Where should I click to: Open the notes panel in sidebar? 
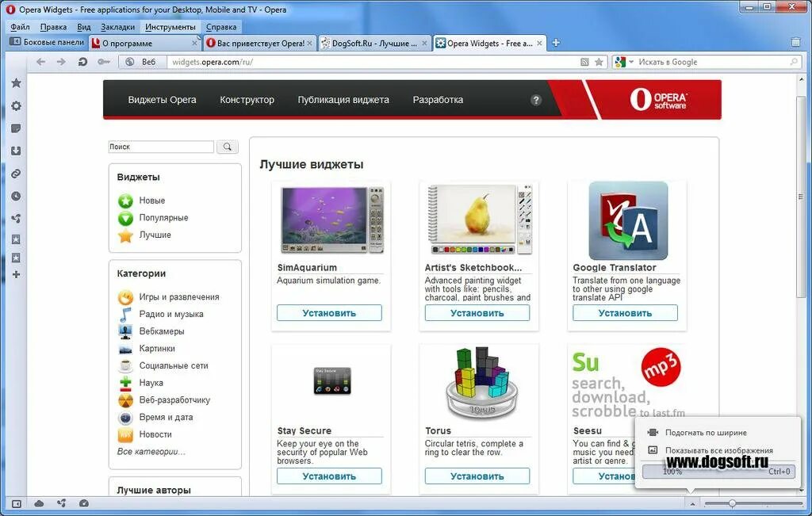[16, 128]
